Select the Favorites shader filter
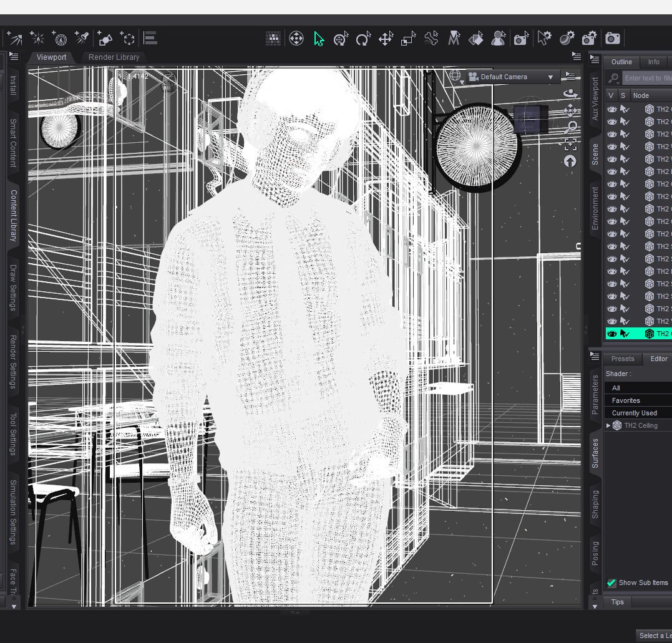672x643 pixels. tap(638, 400)
